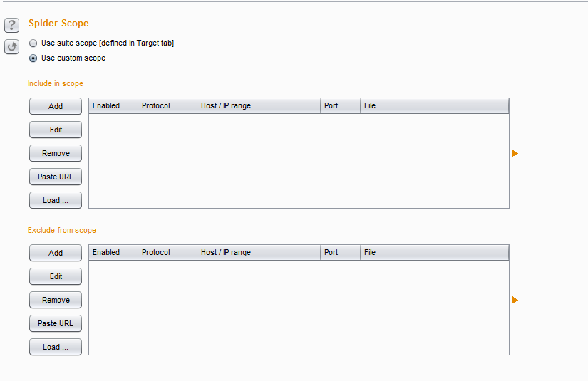Open Load ... for Exclude from scope

pos(56,347)
